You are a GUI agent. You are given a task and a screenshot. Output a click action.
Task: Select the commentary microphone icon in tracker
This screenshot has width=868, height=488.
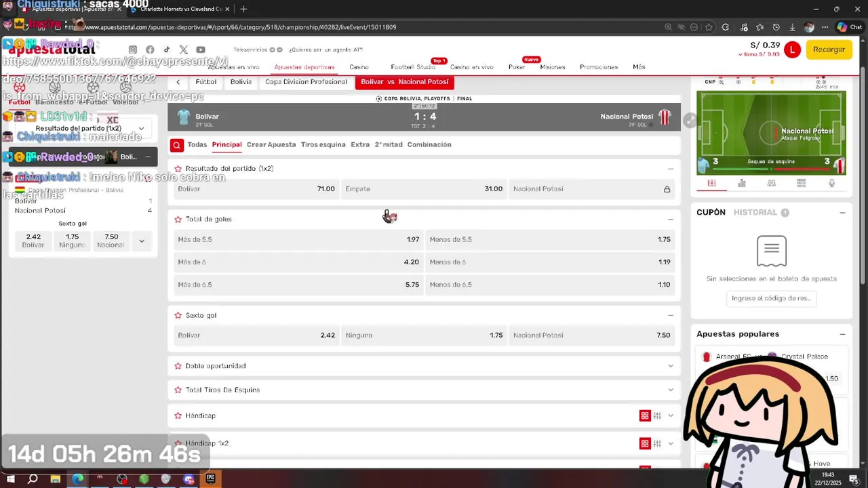coord(832,183)
